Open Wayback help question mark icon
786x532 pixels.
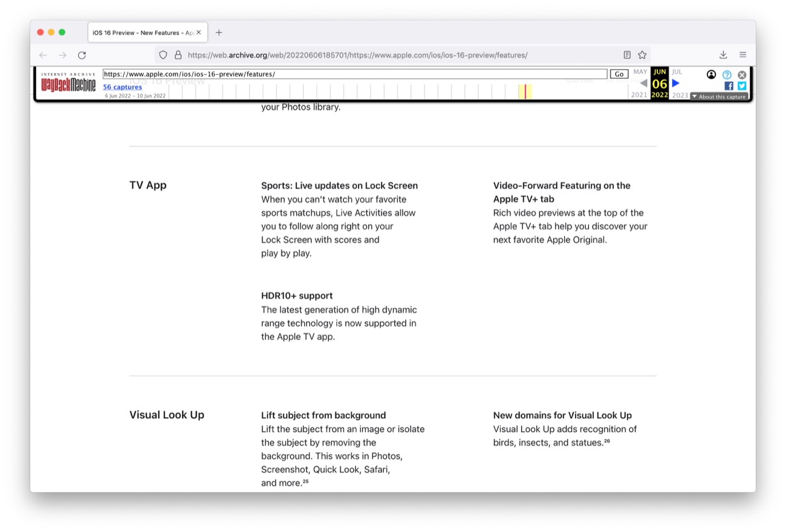tap(727, 75)
